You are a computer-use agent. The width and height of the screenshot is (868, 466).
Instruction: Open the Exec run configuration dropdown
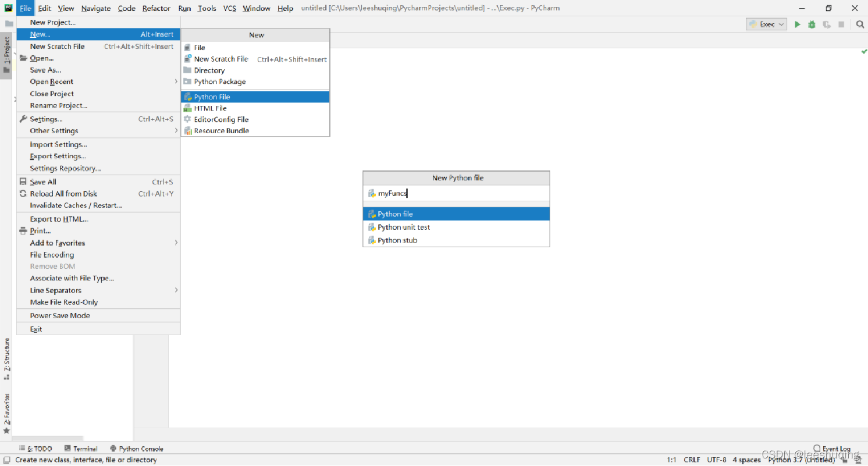(x=767, y=24)
